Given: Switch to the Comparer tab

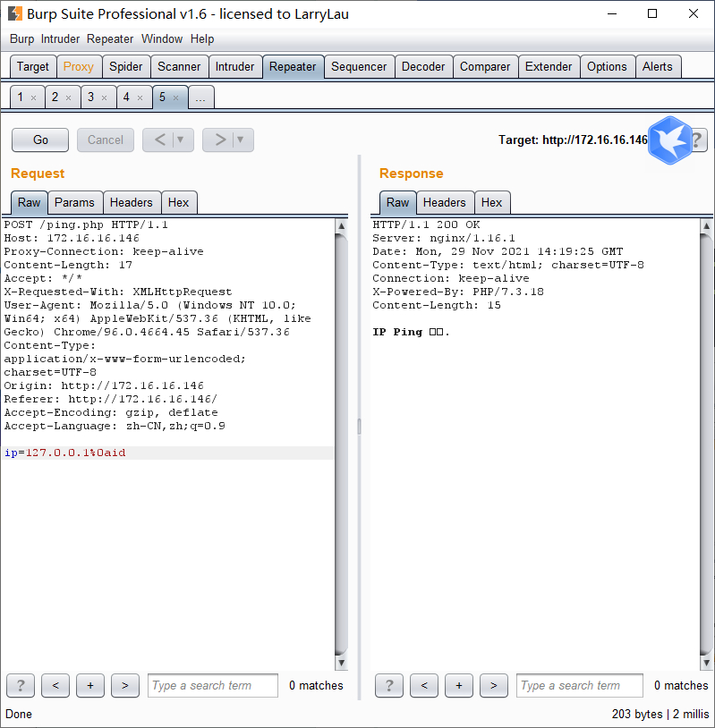Looking at the screenshot, I should 485,67.
